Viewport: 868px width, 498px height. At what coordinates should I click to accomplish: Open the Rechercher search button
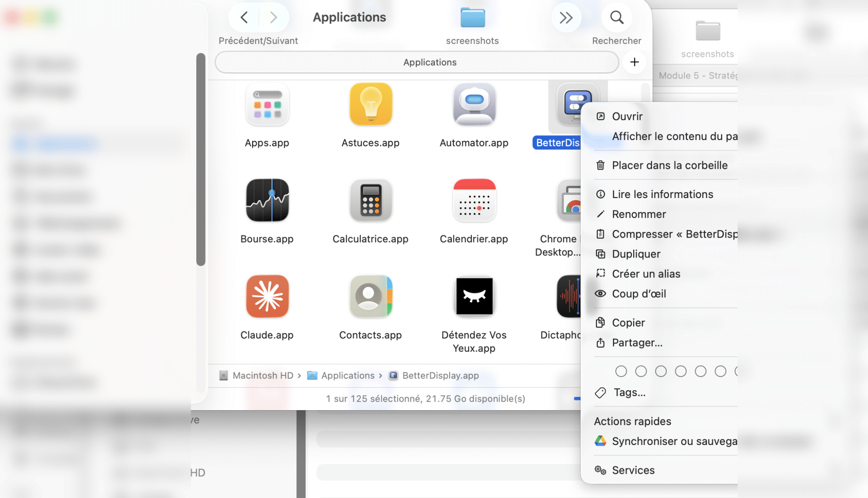[x=617, y=18]
